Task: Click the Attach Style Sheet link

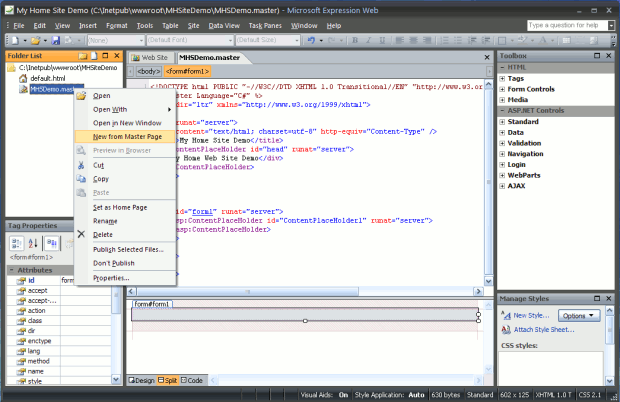Action: [x=544, y=329]
